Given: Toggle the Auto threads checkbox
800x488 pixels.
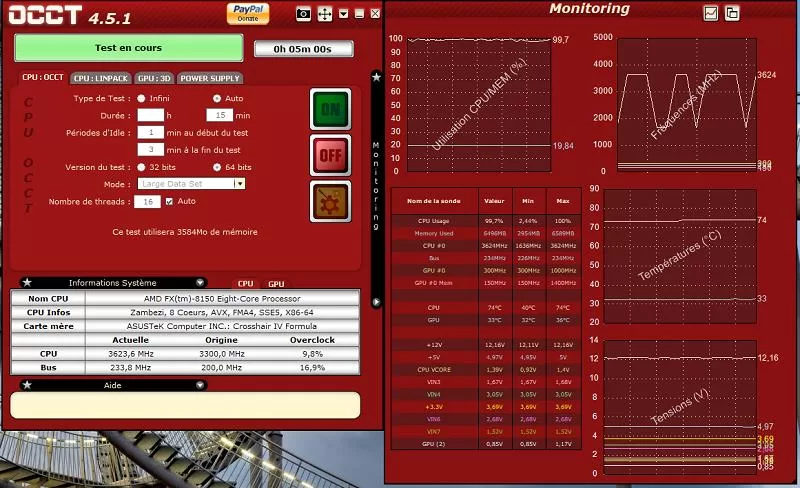Looking at the screenshot, I should click(x=169, y=201).
